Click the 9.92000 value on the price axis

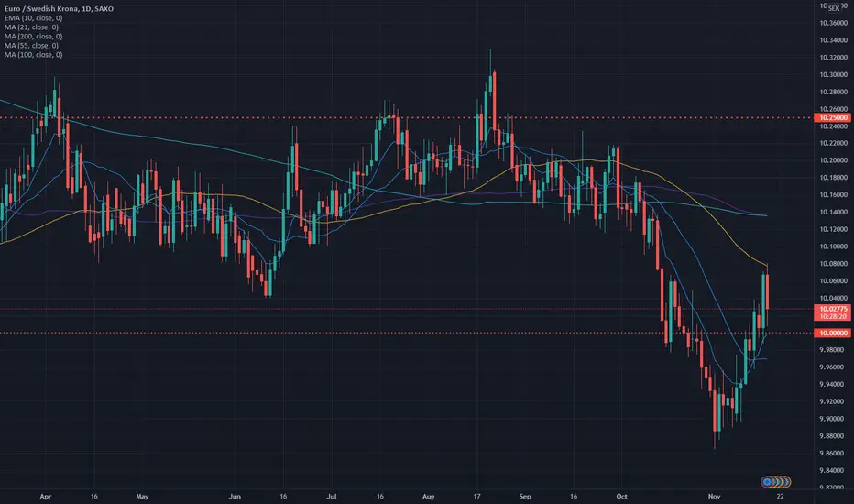[x=833, y=401]
